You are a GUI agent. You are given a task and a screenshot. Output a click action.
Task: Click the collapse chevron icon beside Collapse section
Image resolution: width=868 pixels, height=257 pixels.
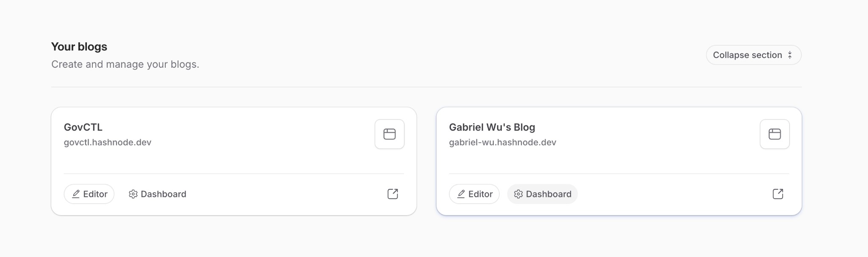[790, 55]
